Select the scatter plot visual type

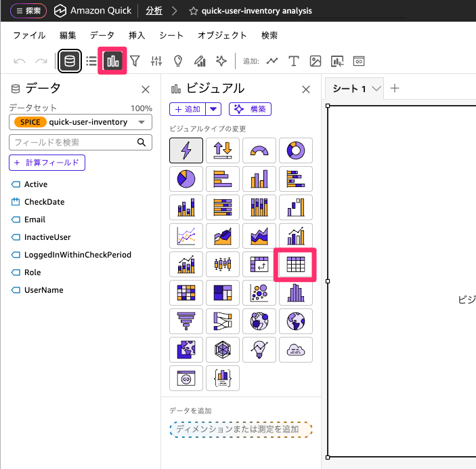click(259, 293)
